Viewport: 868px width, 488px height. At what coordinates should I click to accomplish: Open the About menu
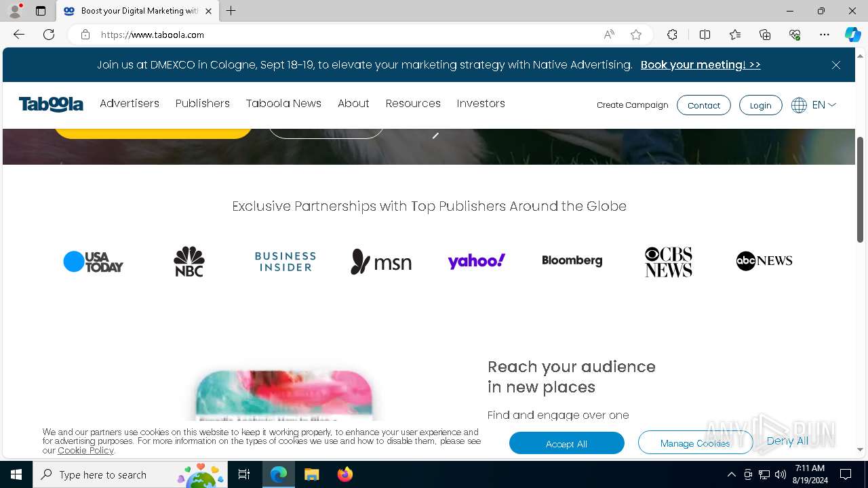[x=353, y=104]
